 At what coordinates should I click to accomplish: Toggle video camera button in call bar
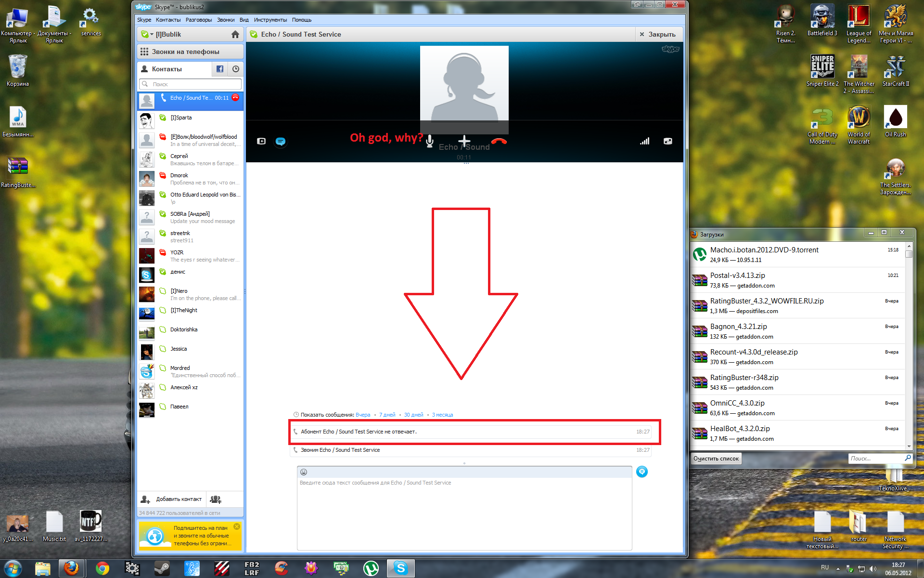click(x=261, y=141)
